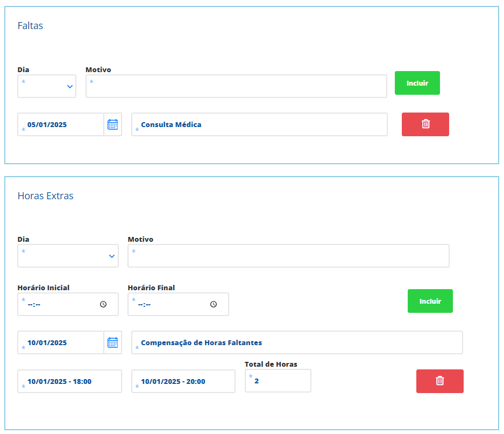Focus the Motivo field under Faltas
This screenshot has height=434, width=504.
236,86
